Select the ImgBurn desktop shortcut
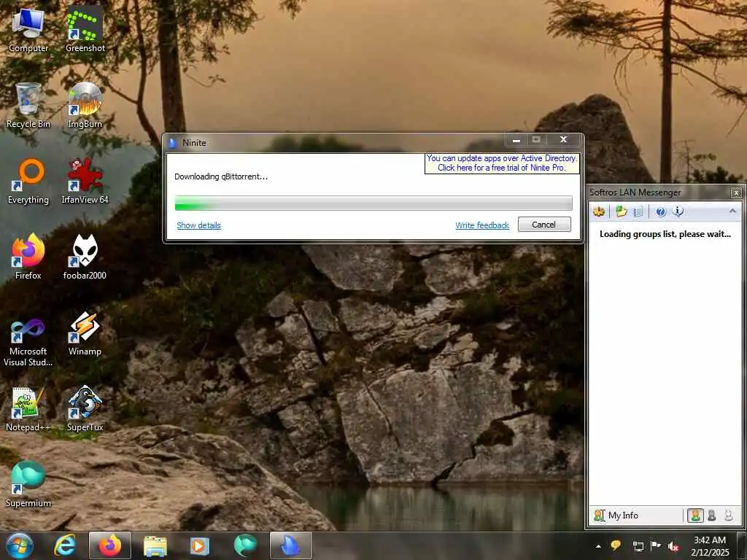 coord(85,106)
